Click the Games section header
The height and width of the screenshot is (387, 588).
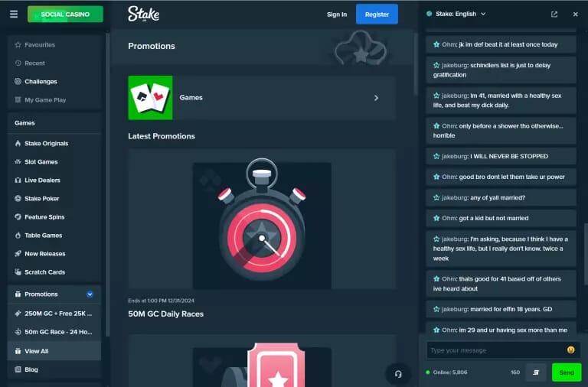tap(24, 123)
